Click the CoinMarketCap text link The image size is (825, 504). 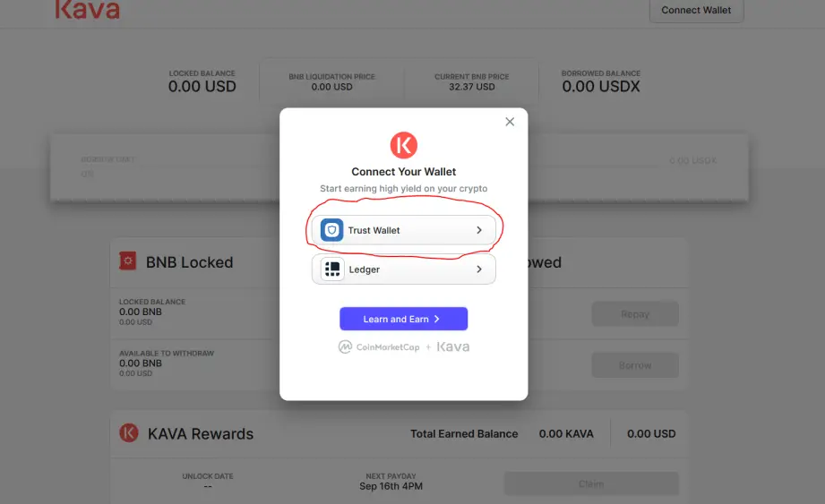[x=388, y=346]
